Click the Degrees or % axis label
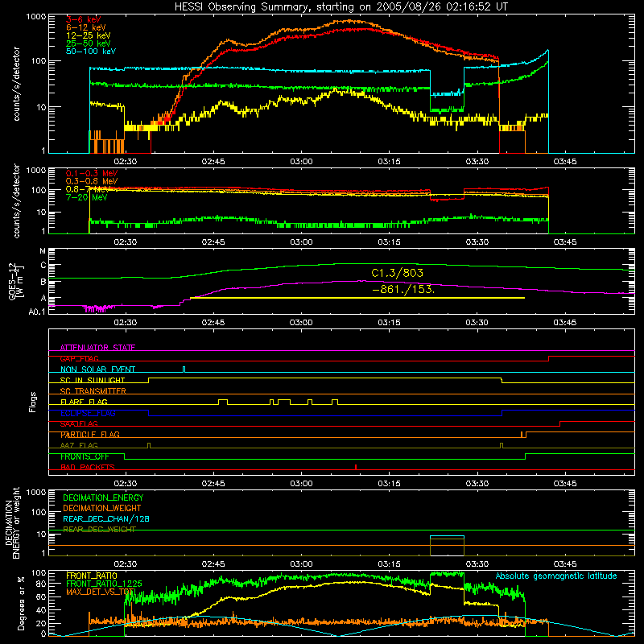Screen dimensions: 644x644 21,603
